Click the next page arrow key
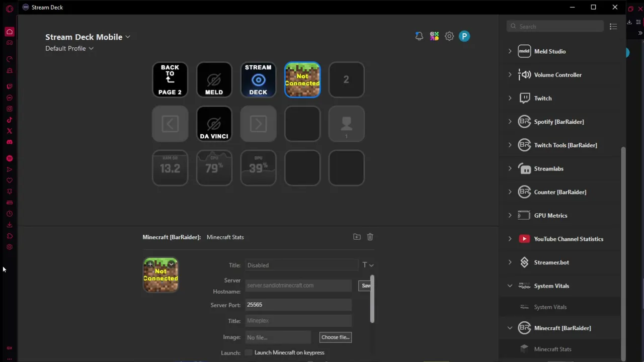The image size is (644, 362). tap(258, 124)
